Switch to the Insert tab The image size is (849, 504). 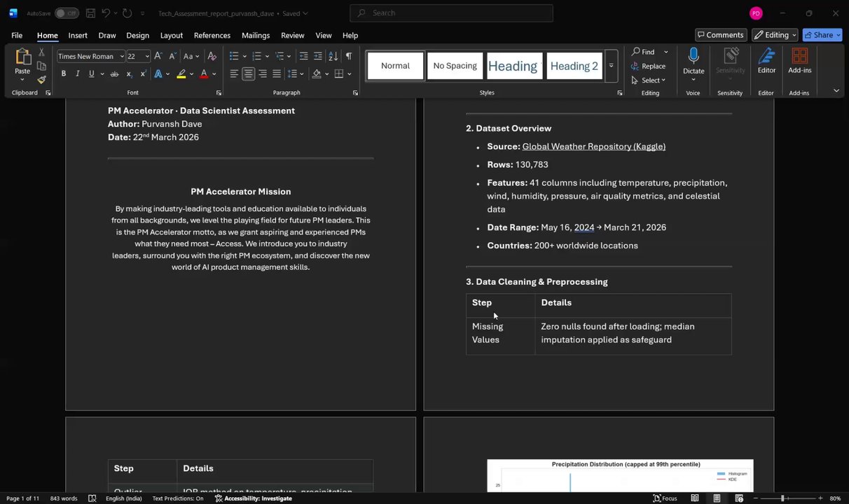coord(78,35)
